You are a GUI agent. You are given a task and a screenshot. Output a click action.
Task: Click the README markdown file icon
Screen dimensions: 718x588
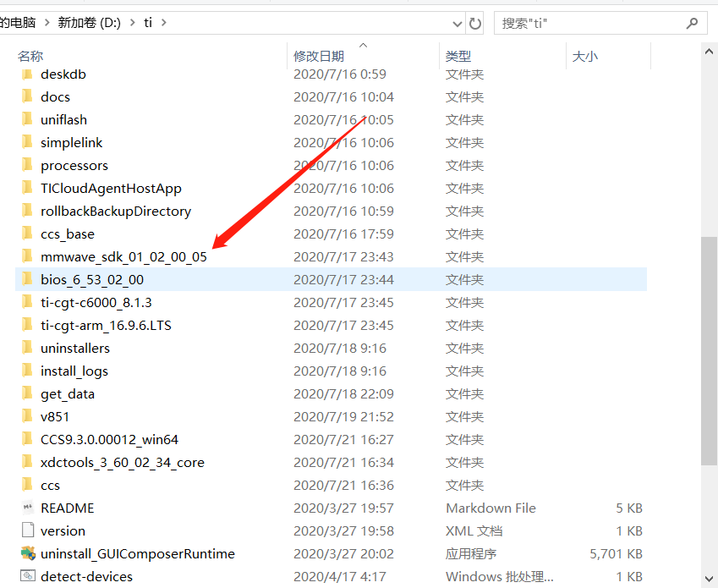(27, 508)
